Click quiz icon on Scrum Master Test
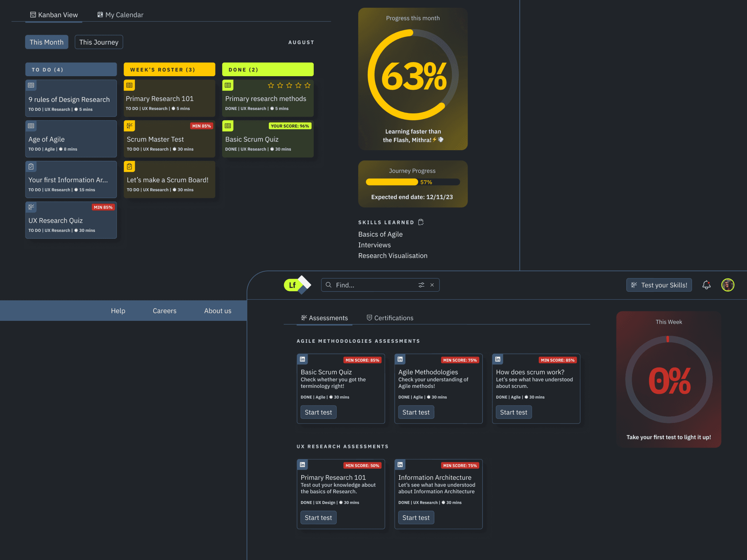This screenshot has width=747, height=560. tap(129, 126)
